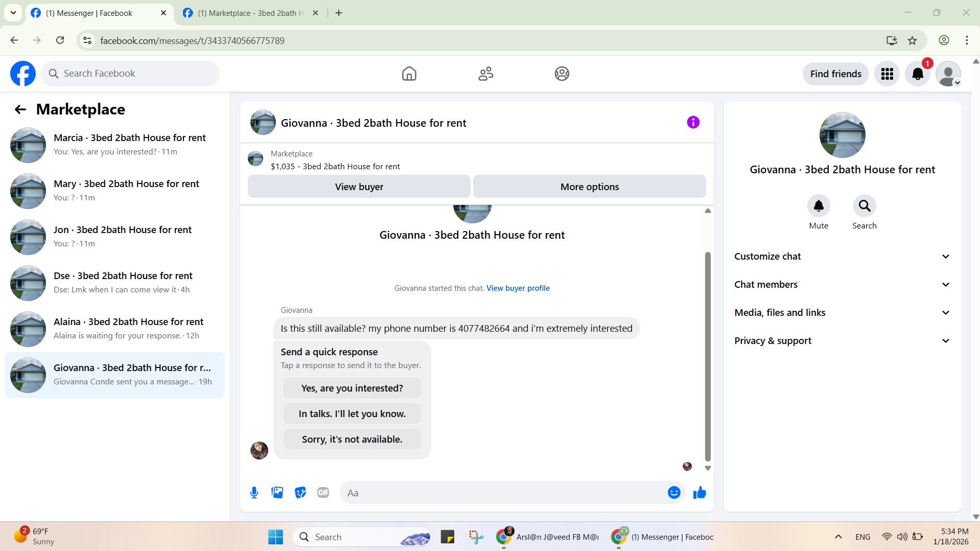Image resolution: width=980 pixels, height=551 pixels.
Task: Attach a photo using the image icon
Action: point(277,493)
